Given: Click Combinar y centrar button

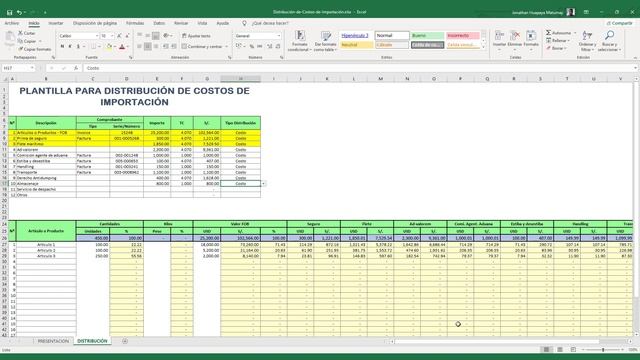Looking at the screenshot, I should tap(202, 47).
